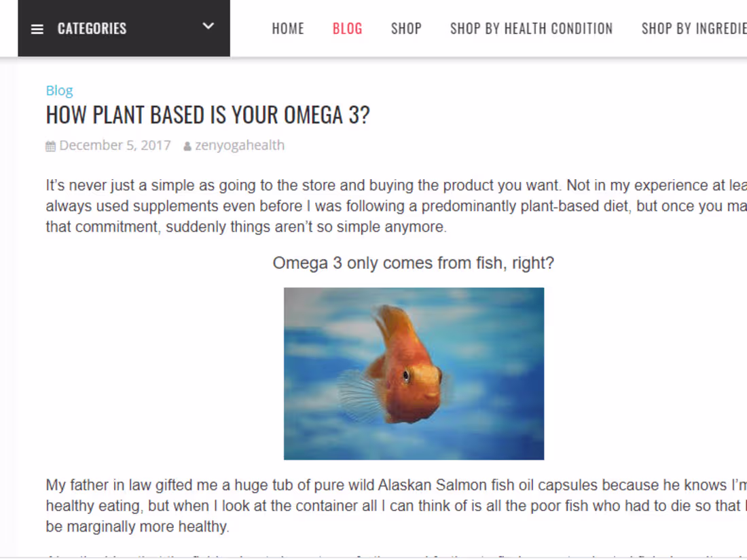Click the "Omega 3 only comes from fish" caption
This screenshot has width=747, height=560.
click(x=413, y=263)
